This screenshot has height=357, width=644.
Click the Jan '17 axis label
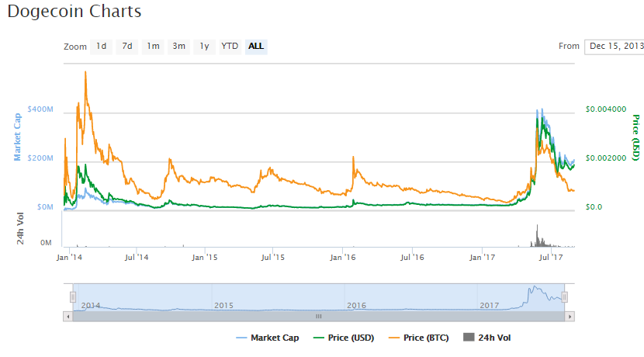482,258
